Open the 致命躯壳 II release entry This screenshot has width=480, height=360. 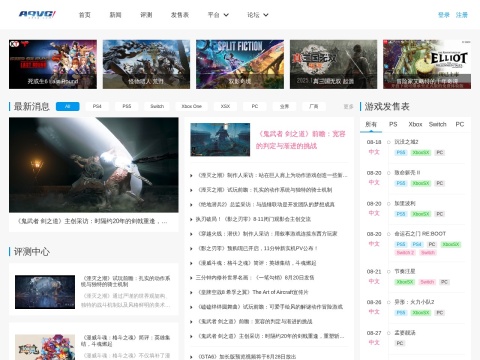coord(407,173)
